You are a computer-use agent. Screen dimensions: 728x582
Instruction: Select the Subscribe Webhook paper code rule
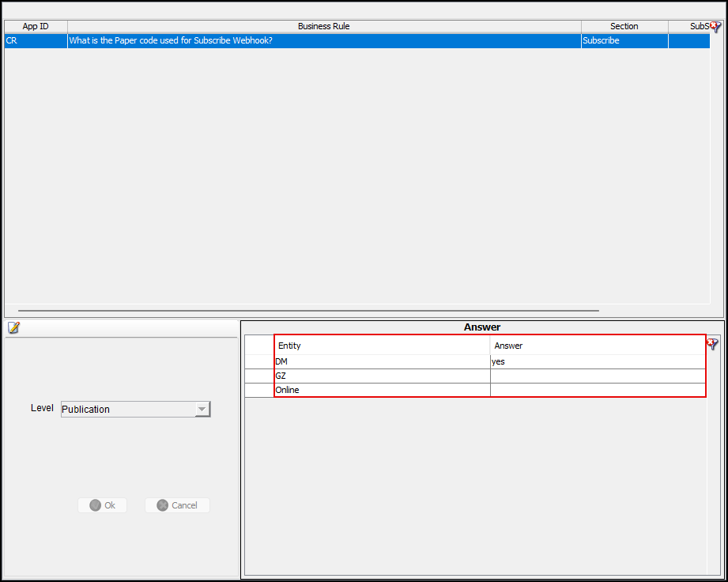(x=323, y=40)
